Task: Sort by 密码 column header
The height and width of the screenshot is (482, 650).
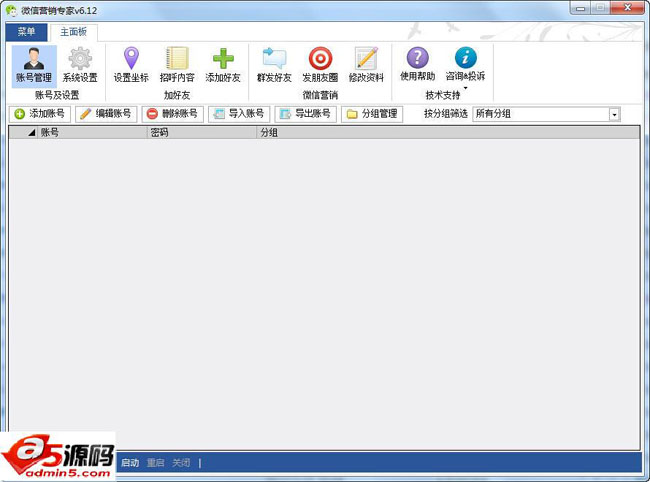Action: pyautogui.click(x=202, y=133)
